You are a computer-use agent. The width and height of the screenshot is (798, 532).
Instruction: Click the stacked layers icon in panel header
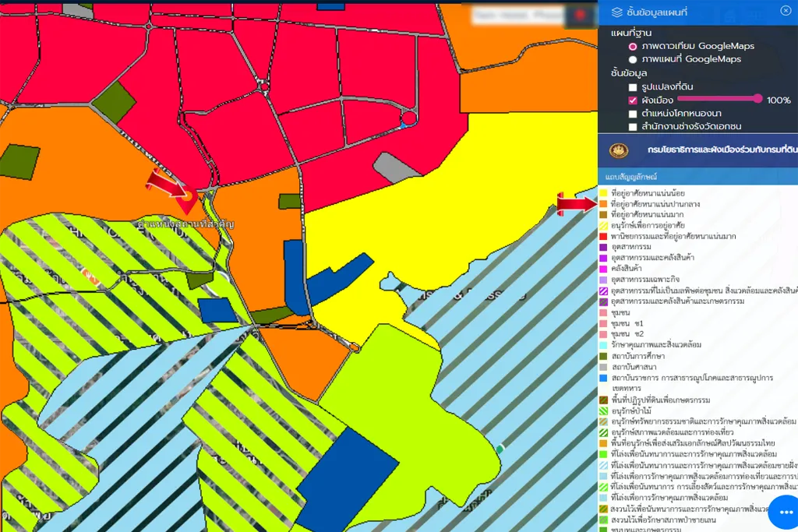tap(616, 12)
